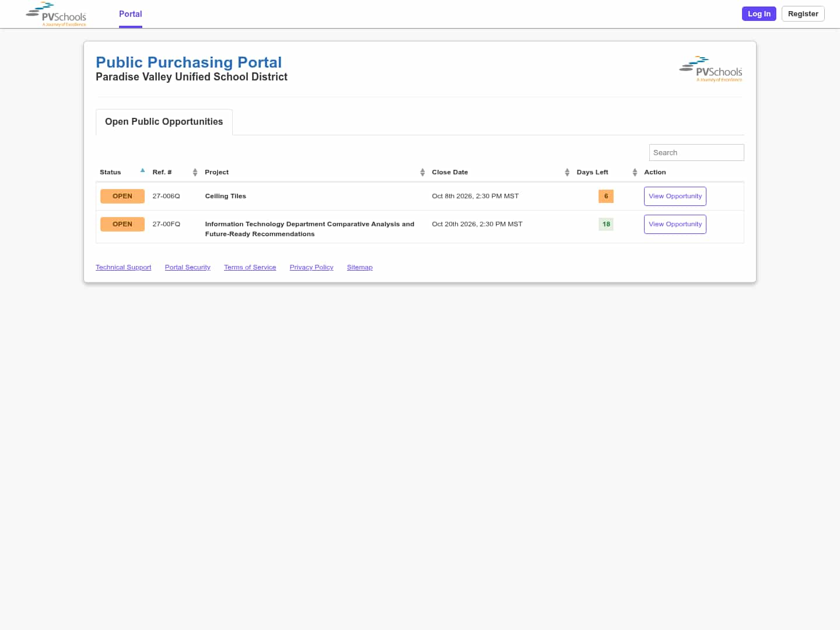Click the Ceiling Tiles project name
The image size is (840, 630).
pyautogui.click(x=226, y=196)
